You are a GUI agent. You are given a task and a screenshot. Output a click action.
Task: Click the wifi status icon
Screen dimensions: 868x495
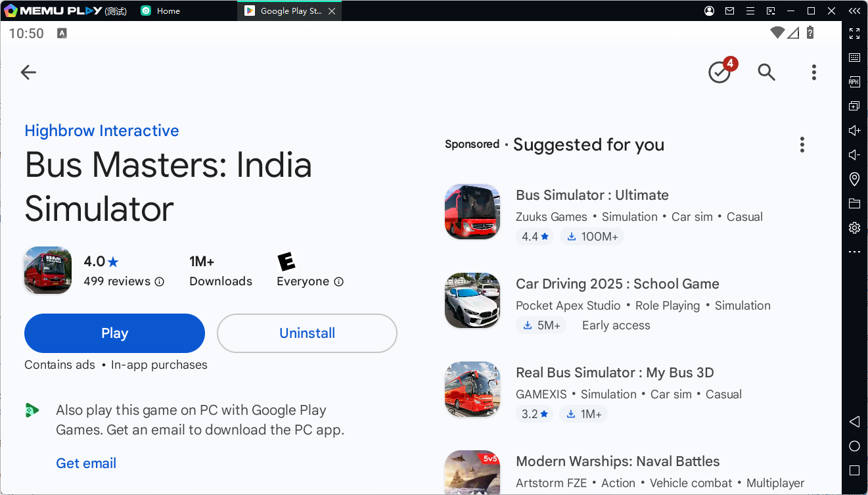tap(777, 33)
